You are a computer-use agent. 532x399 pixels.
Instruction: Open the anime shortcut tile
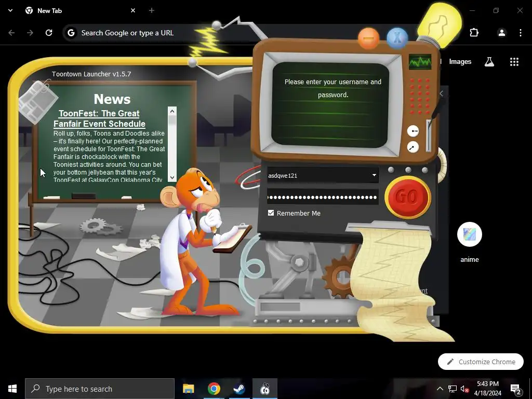click(470, 242)
